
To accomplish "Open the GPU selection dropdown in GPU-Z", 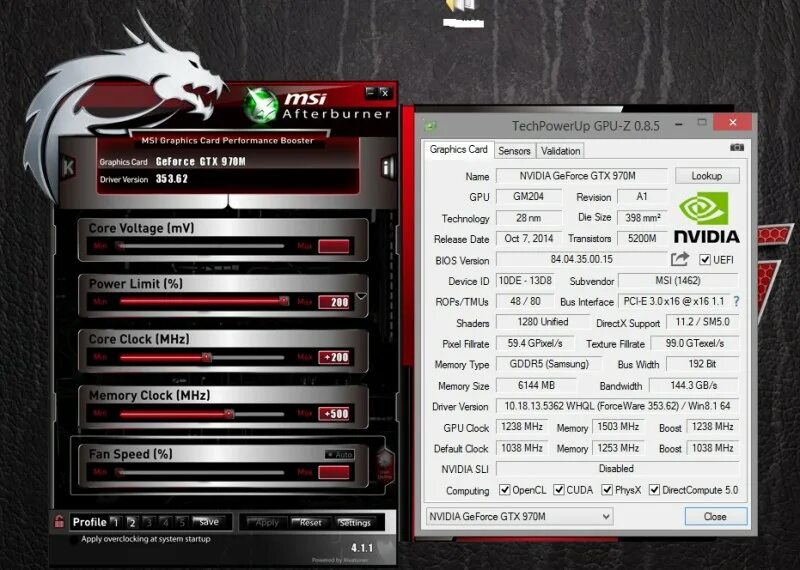I will [519, 516].
